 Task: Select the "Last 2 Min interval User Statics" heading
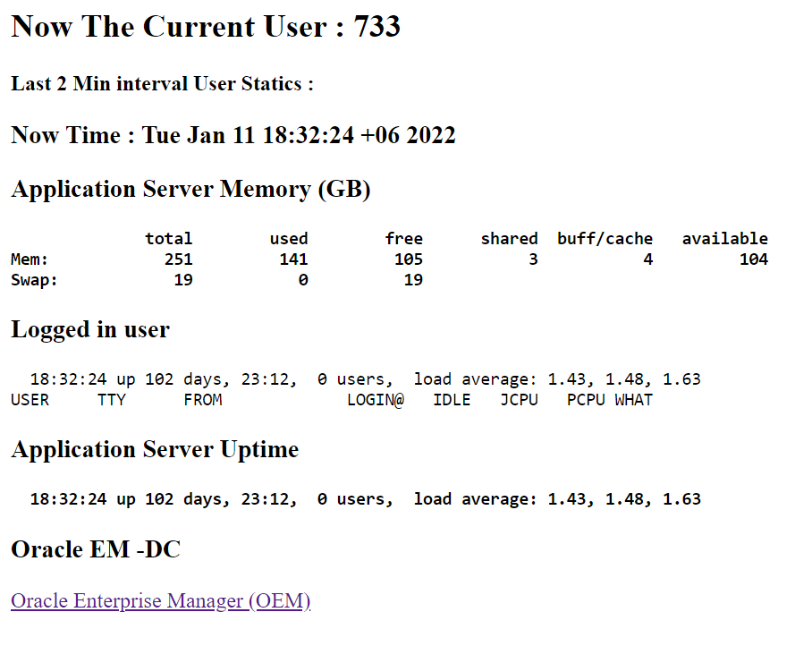pyautogui.click(x=162, y=84)
